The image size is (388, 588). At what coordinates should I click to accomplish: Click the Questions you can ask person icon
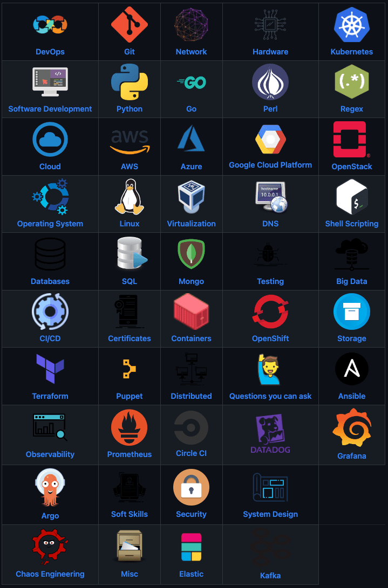pos(270,369)
